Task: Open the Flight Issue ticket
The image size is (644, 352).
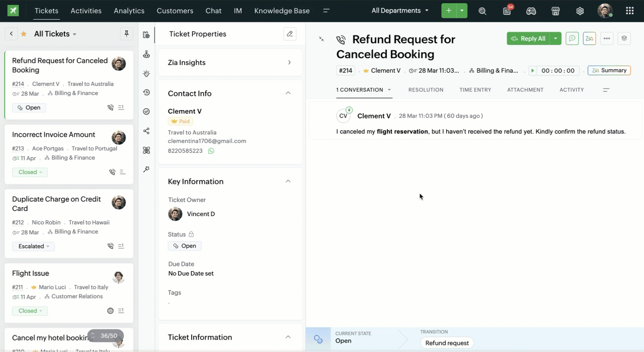Action: [x=30, y=274]
